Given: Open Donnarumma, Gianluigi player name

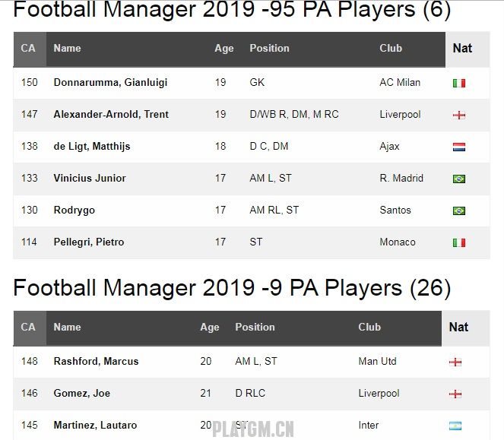Looking at the screenshot, I should click(x=110, y=82).
